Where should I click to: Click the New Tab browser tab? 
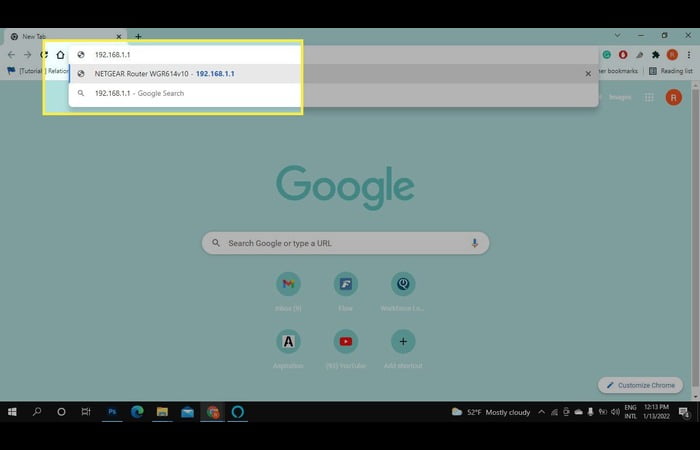point(65,37)
